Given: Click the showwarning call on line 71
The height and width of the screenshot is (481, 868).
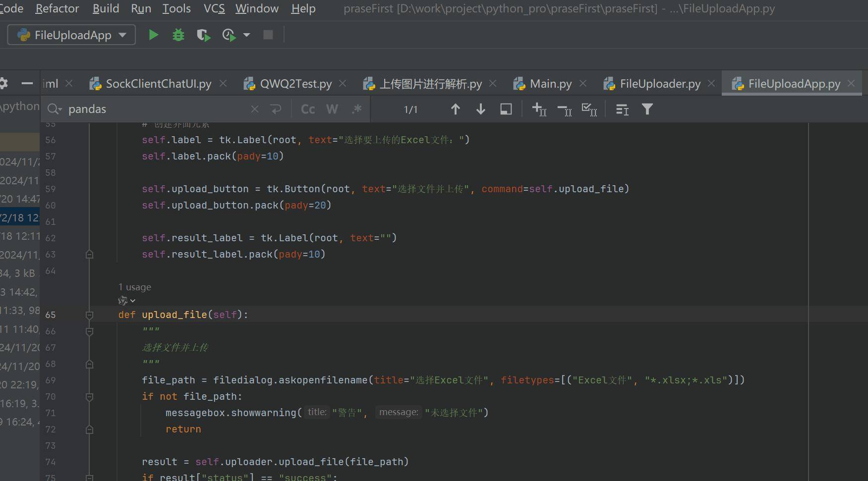Looking at the screenshot, I should (263, 413).
